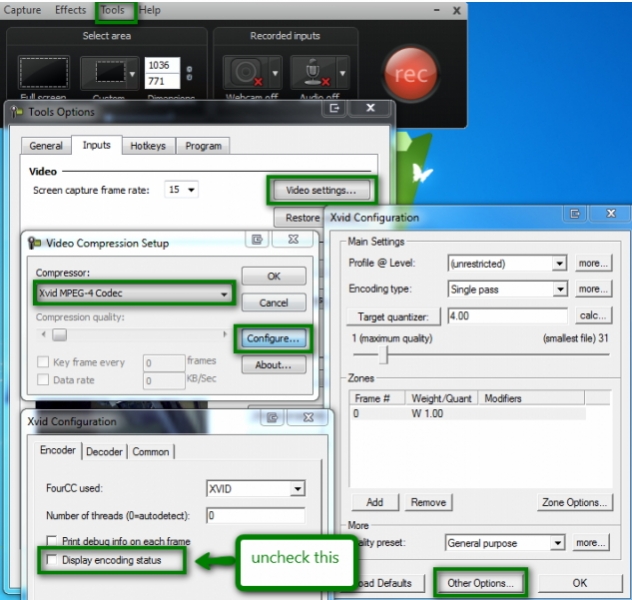The width and height of the screenshot is (632, 600).
Task: Click Cancel in Video Compression Setup
Action: click(x=274, y=303)
